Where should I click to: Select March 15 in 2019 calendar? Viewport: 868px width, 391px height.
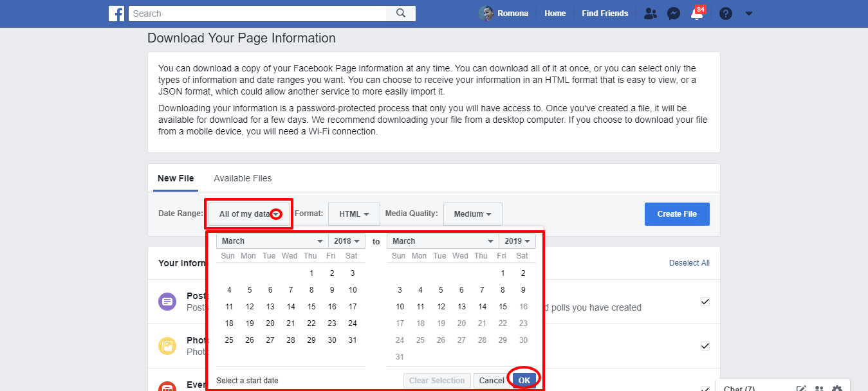(503, 307)
